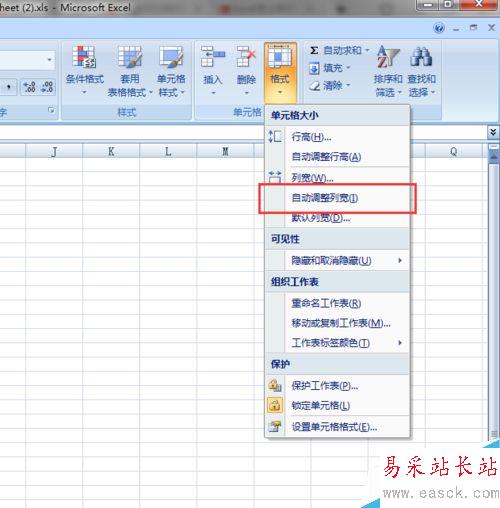
Task: Expand AutoSum (自动求和) dropdown arrow
Action: coord(367,50)
